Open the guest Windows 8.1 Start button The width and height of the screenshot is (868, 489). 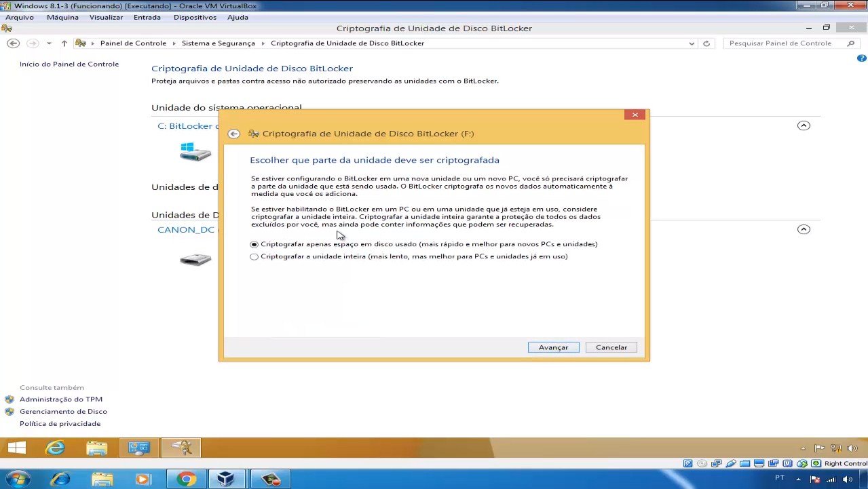pos(16,448)
